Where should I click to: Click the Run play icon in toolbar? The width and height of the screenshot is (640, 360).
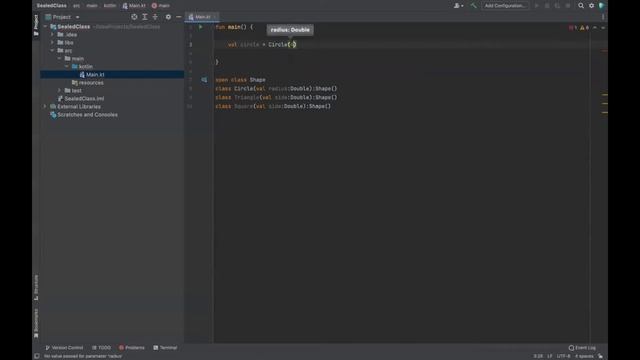click(x=536, y=6)
